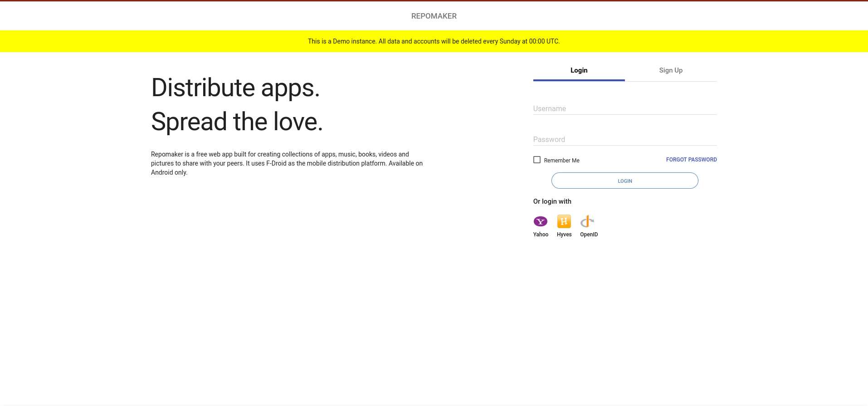Switch to the Login tab
868x406 pixels.
pos(579,70)
